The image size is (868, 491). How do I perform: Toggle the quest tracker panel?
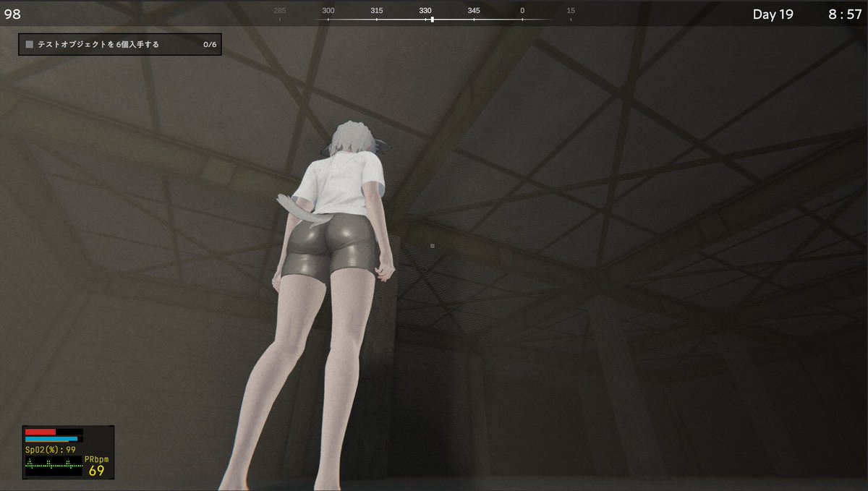click(x=120, y=44)
